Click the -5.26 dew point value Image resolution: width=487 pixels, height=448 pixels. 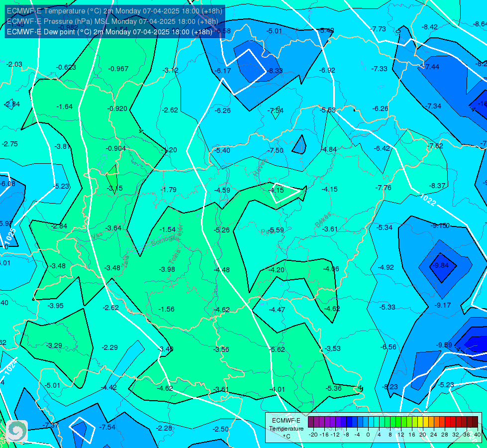coord(221,230)
